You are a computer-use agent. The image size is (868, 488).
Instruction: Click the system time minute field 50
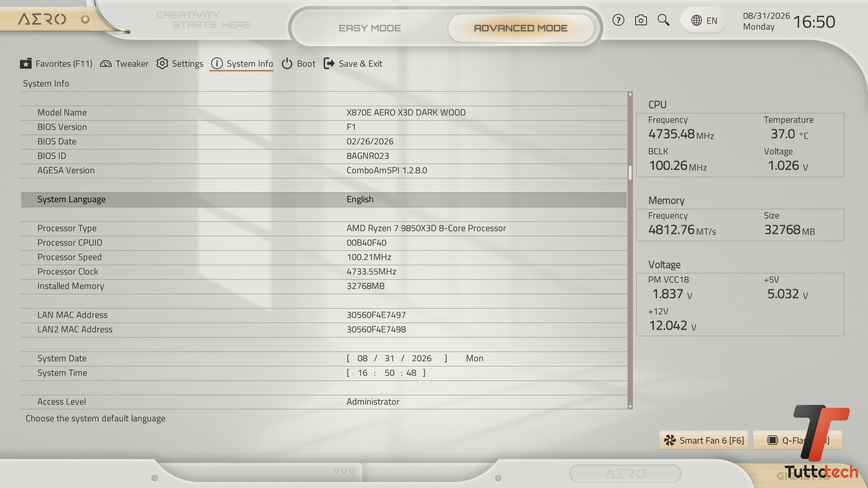point(389,373)
